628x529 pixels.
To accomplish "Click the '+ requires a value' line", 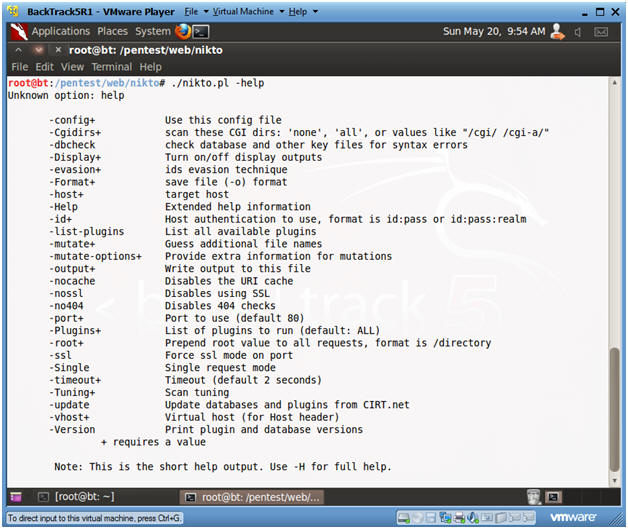I will tap(153, 442).
